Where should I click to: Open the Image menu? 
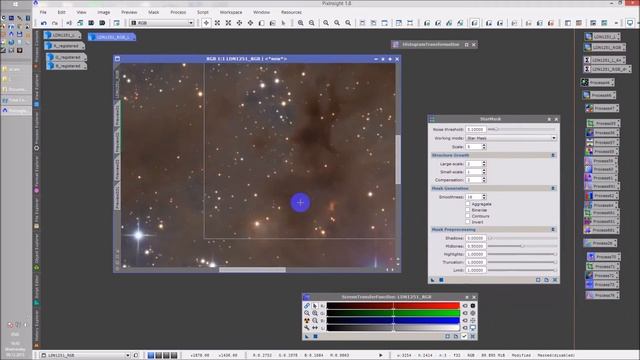click(104, 12)
